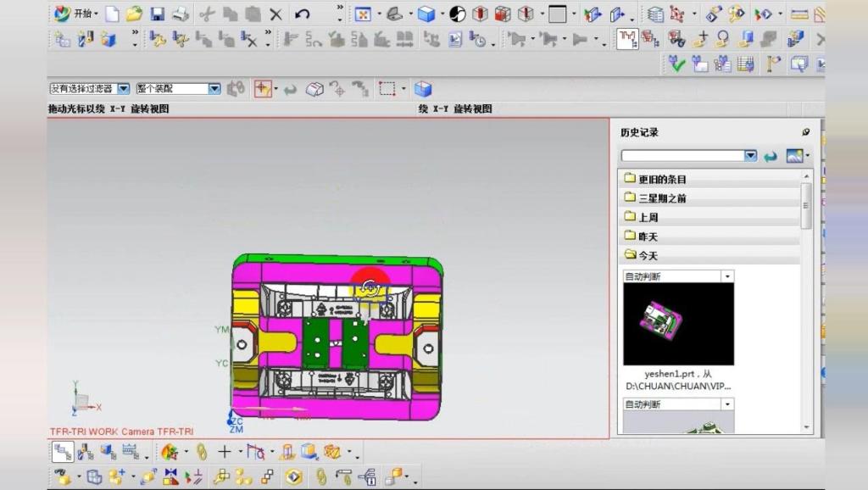The height and width of the screenshot is (490, 868).
Task: Click the New file icon
Action: click(112, 14)
